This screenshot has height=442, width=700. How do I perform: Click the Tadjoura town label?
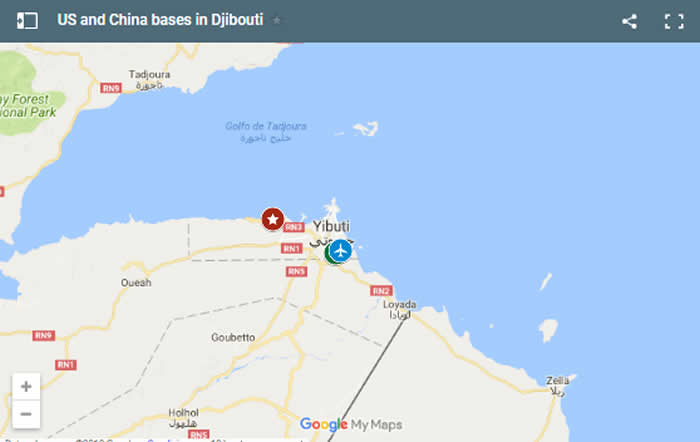point(149,75)
